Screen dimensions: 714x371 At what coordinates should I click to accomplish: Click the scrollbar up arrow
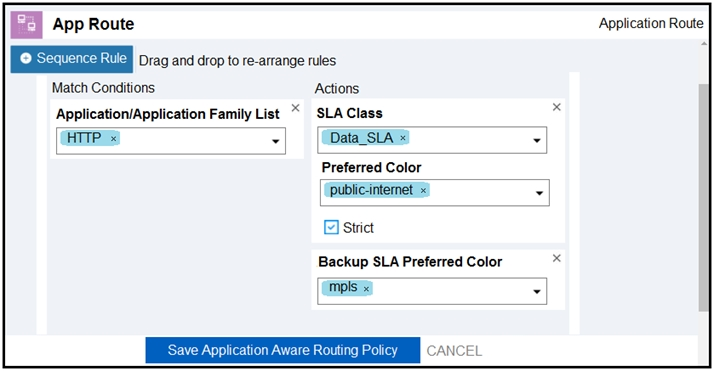[x=704, y=44]
